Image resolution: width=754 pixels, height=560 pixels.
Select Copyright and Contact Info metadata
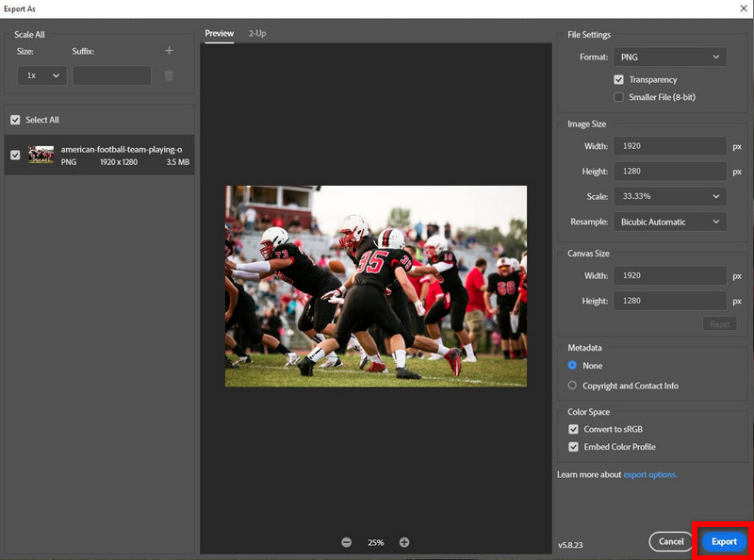click(573, 386)
